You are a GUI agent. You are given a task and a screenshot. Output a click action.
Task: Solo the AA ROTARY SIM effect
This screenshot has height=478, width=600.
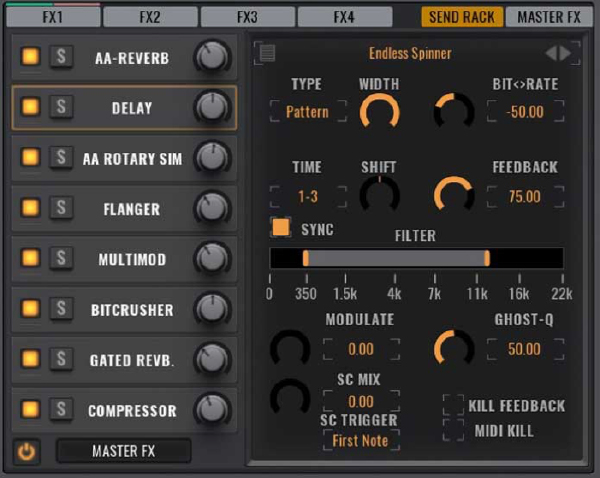[61, 157]
